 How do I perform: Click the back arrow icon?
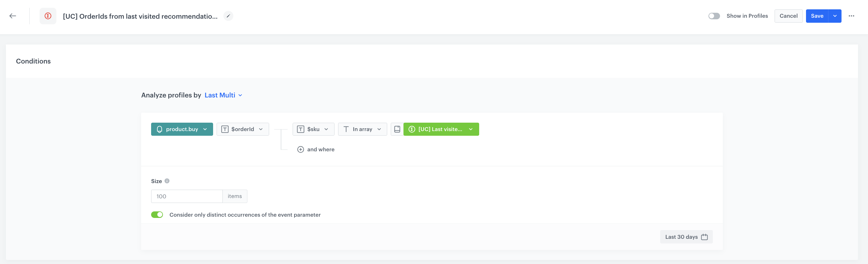[13, 16]
